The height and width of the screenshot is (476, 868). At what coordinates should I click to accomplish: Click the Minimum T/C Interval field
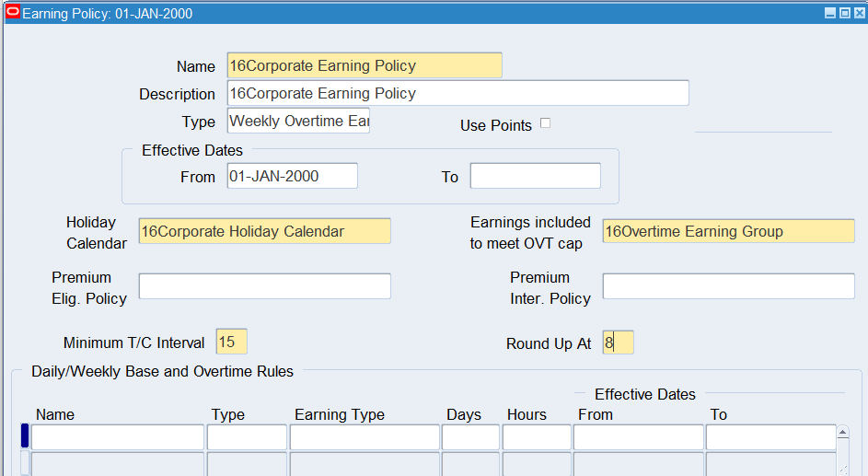(231, 342)
